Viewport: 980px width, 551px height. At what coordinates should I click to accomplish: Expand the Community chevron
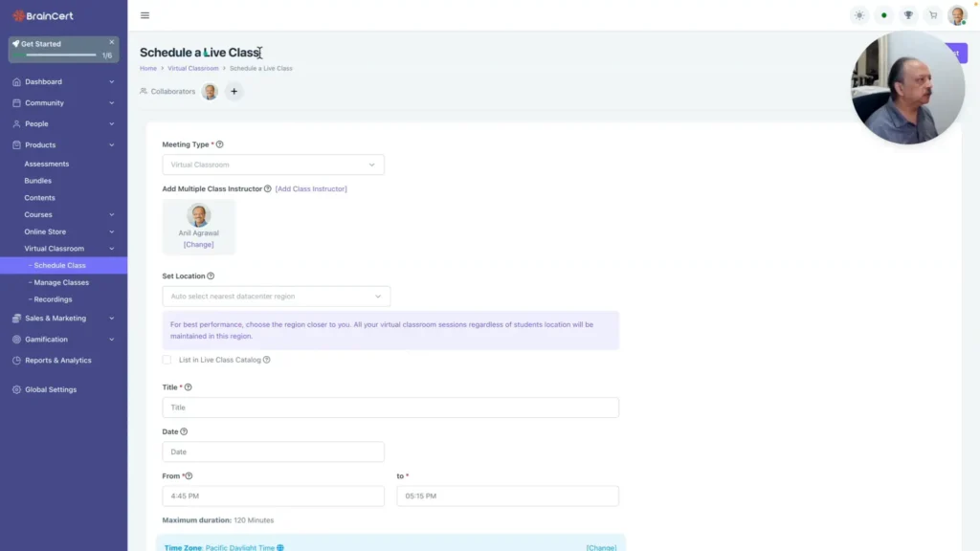(x=112, y=103)
